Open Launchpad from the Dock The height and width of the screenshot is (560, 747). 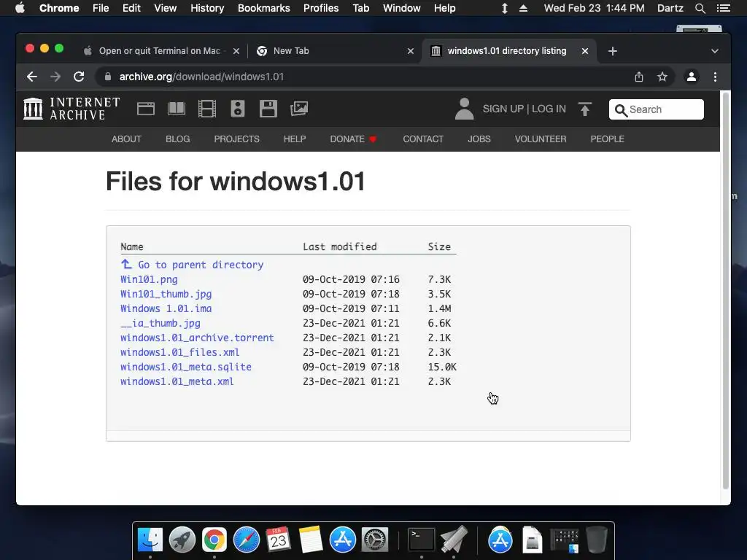(182, 540)
